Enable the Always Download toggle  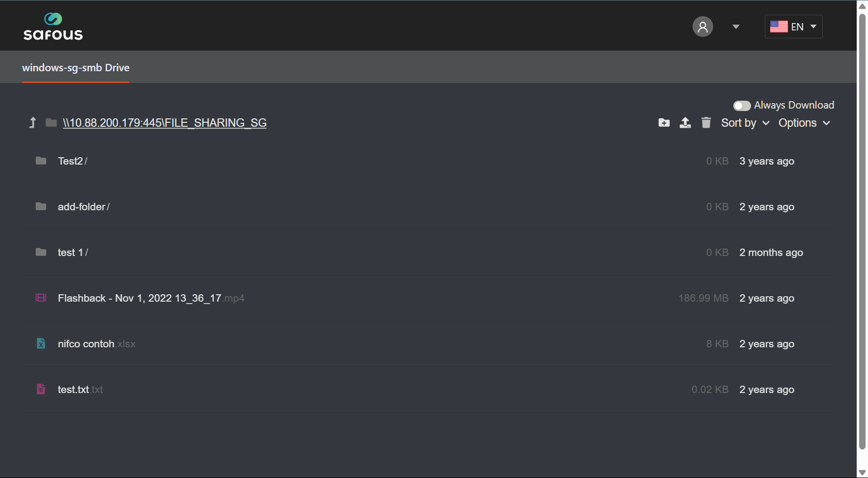pos(742,105)
